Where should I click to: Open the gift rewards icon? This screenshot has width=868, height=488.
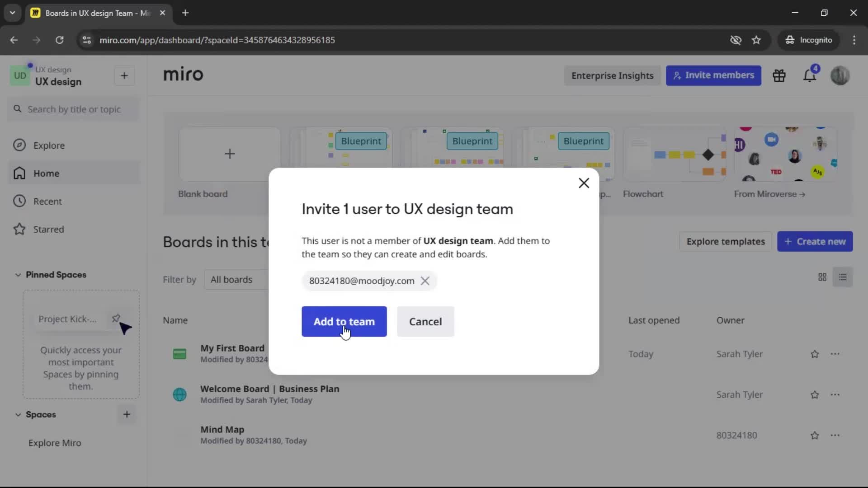click(x=779, y=75)
